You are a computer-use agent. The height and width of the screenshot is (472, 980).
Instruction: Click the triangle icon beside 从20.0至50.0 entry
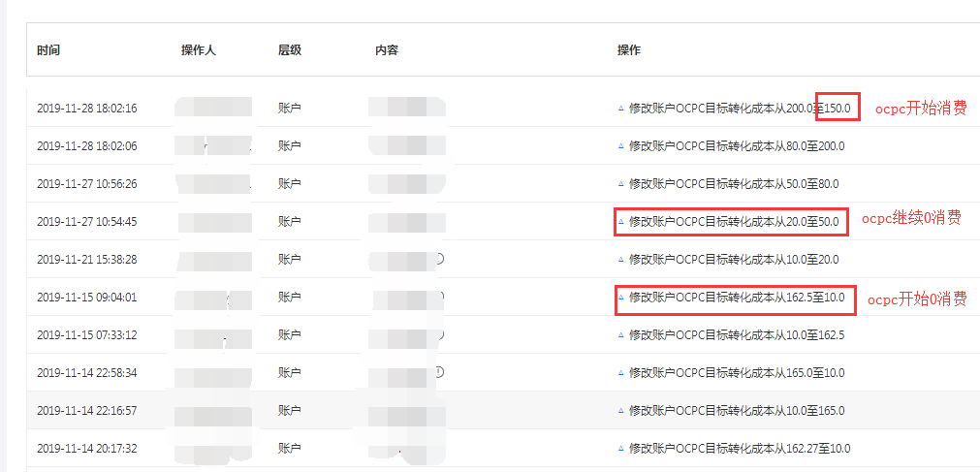coord(620,221)
